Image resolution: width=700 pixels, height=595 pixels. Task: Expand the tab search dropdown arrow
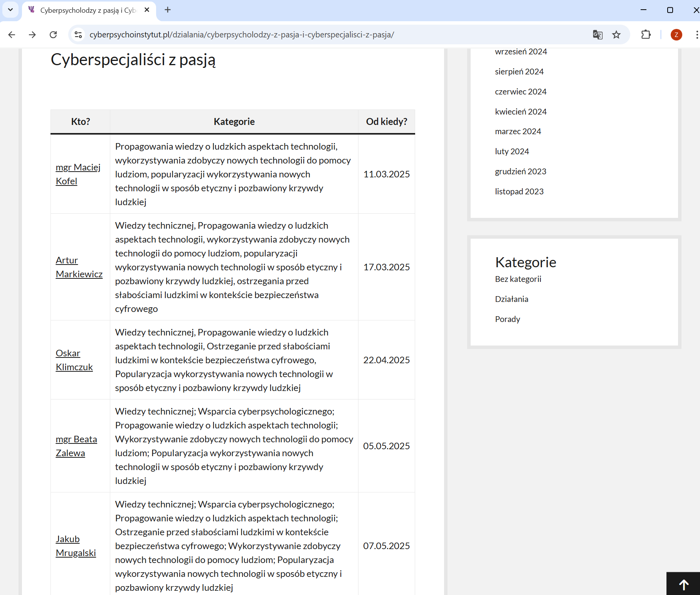click(10, 10)
